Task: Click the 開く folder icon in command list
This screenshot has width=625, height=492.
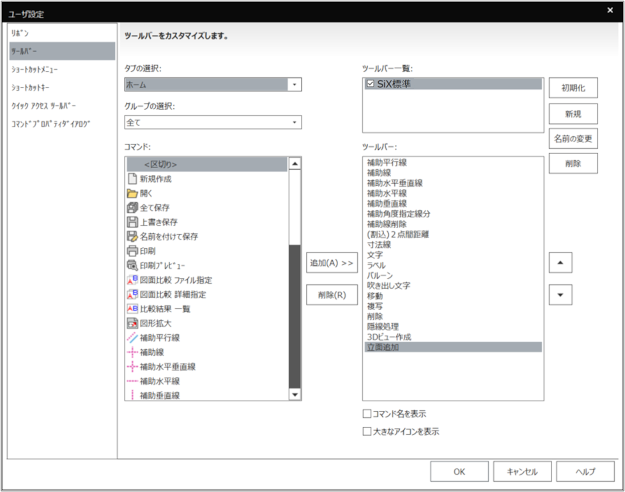Action: [x=131, y=192]
